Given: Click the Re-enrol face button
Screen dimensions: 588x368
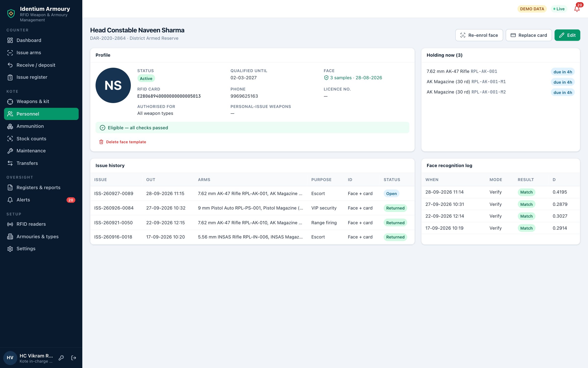Looking at the screenshot, I should [x=479, y=35].
